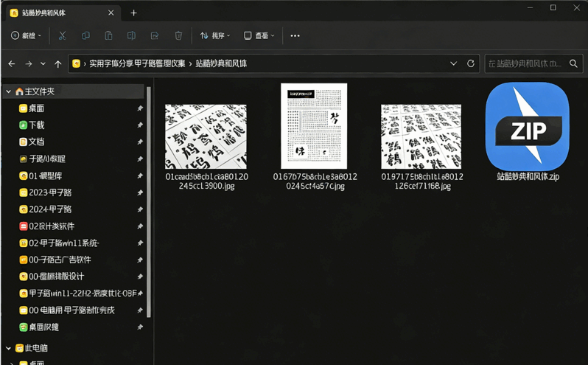Open the 2023 甲子路 sidebar folder
The width and height of the screenshot is (588, 365).
click(46, 192)
